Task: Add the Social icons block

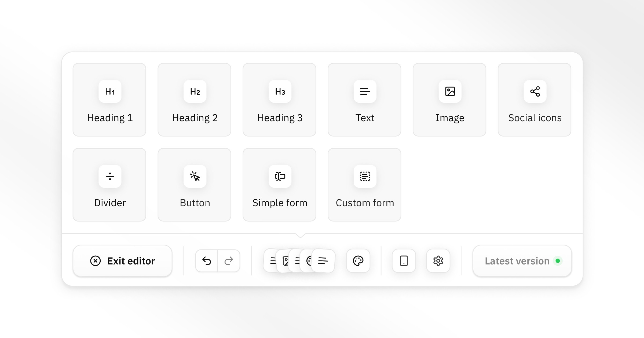Action: pos(535,100)
